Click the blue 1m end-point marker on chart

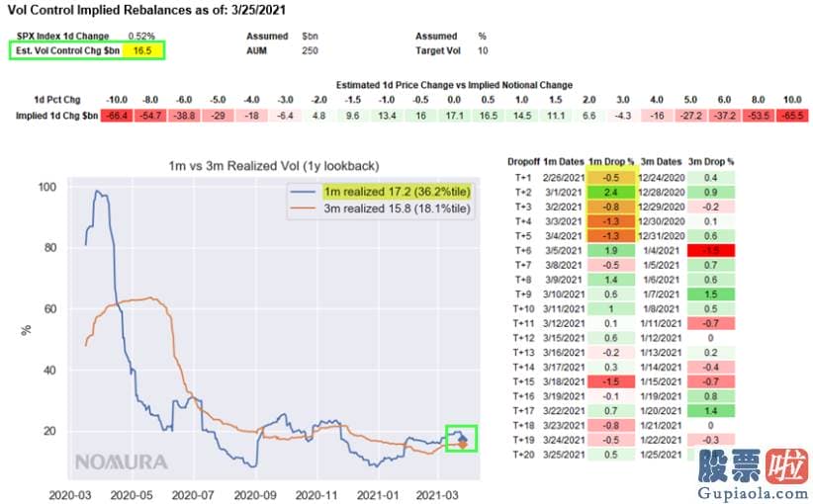point(463,439)
